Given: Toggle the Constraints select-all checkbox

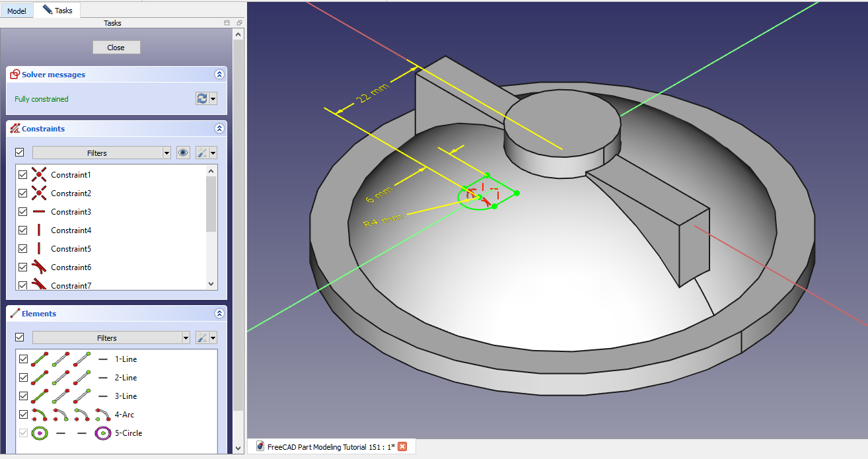Looking at the screenshot, I should tap(19, 153).
